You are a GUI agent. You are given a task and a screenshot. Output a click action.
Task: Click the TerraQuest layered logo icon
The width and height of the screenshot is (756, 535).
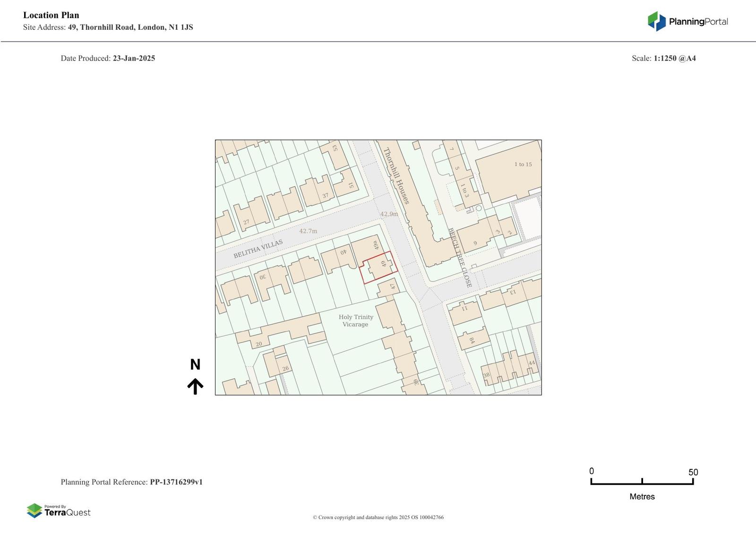(34, 510)
